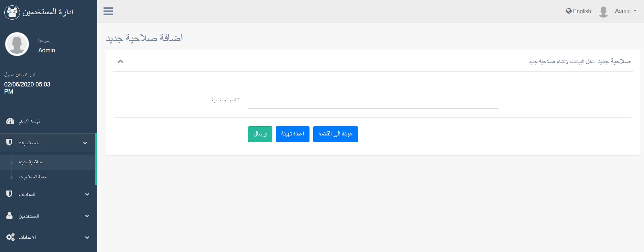Click the dashboard gauge icon
Screen dimensions: 644x252
click(10, 121)
